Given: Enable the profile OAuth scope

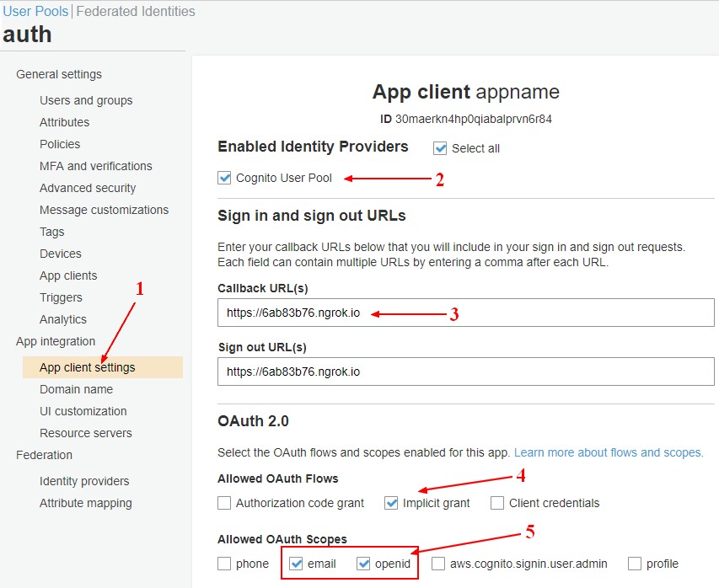Looking at the screenshot, I should click(633, 564).
